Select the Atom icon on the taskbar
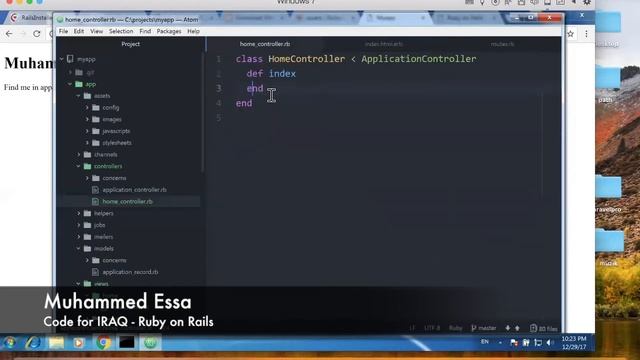 [x=150, y=342]
